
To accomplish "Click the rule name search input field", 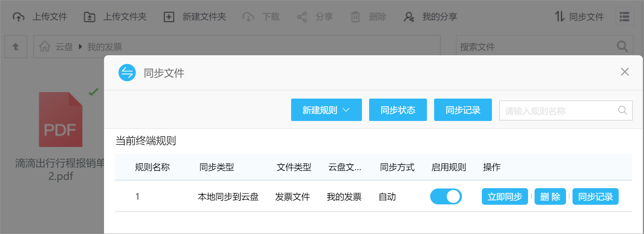I will click(558, 110).
